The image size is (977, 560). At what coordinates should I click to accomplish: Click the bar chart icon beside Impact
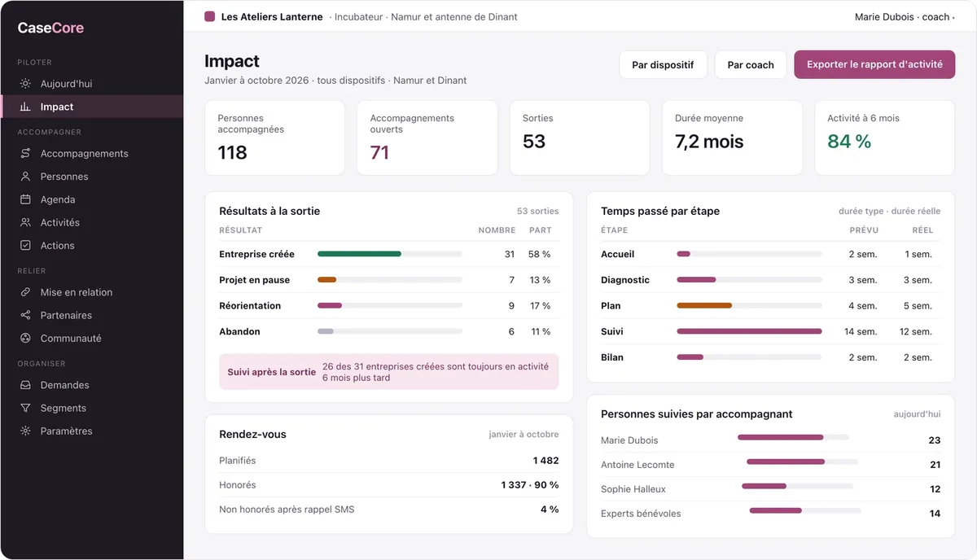(25, 107)
